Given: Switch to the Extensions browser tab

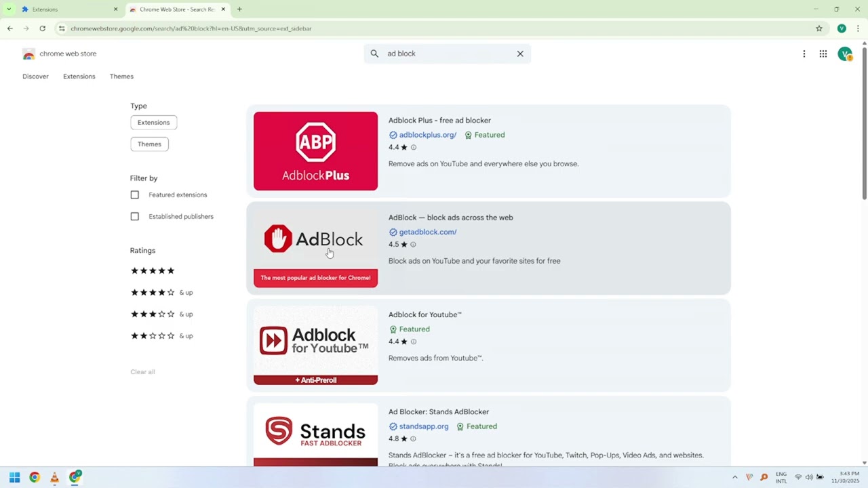Looking at the screenshot, I should click(70, 9).
